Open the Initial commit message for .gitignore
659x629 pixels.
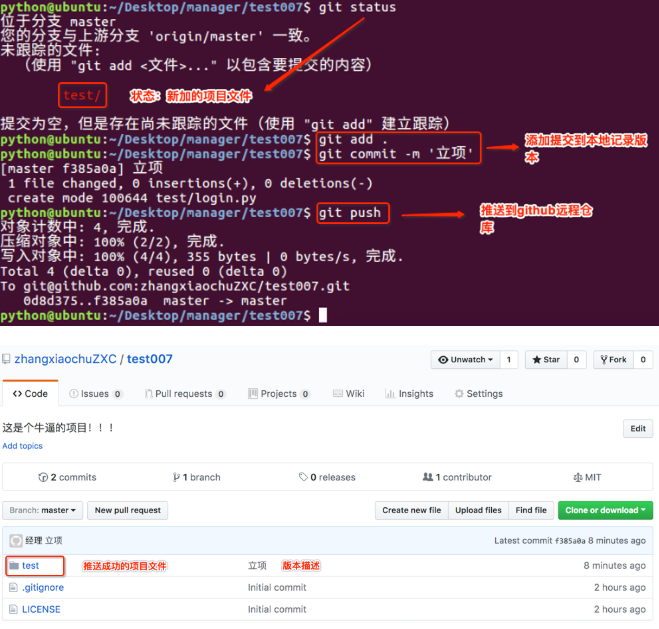tap(277, 587)
